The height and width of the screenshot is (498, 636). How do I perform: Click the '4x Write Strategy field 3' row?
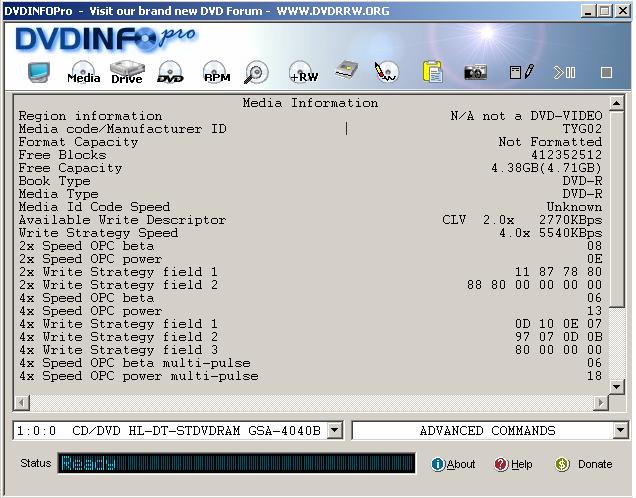[310, 350]
